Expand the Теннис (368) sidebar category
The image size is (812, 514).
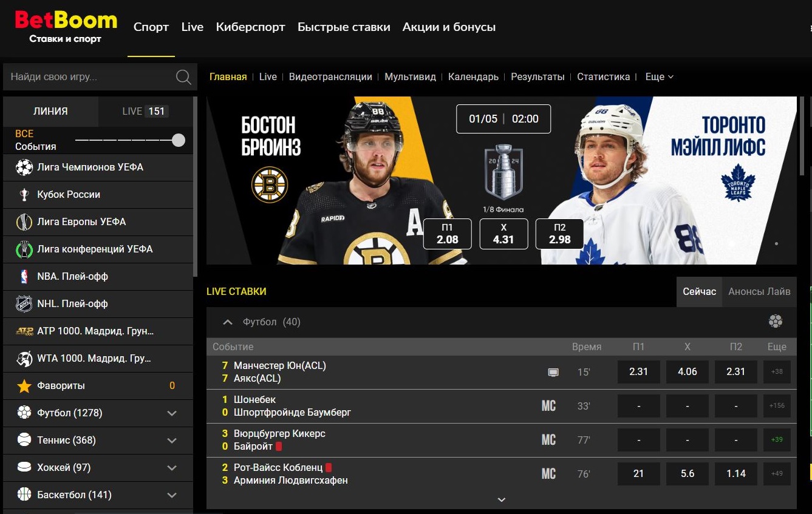pos(172,441)
